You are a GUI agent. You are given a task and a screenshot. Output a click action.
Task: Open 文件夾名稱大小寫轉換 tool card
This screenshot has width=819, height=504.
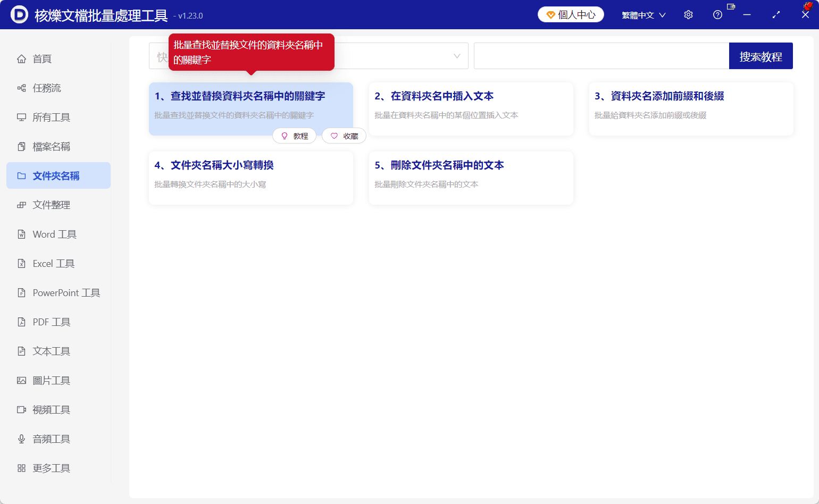pyautogui.click(x=251, y=178)
